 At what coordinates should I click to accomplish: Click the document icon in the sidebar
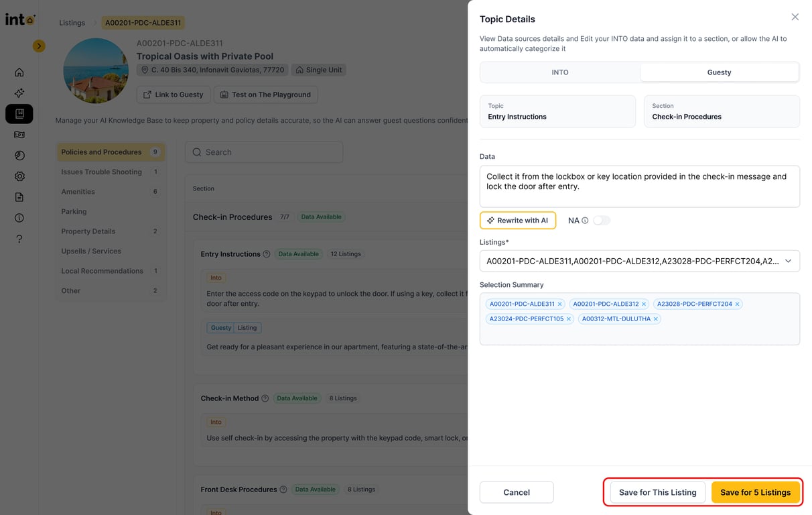[x=19, y=197]
